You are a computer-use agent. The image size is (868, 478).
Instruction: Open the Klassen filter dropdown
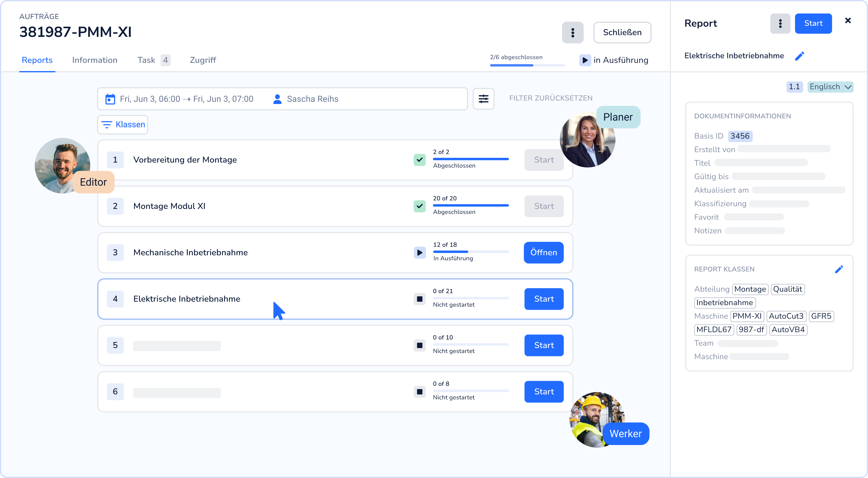(123, 125)
